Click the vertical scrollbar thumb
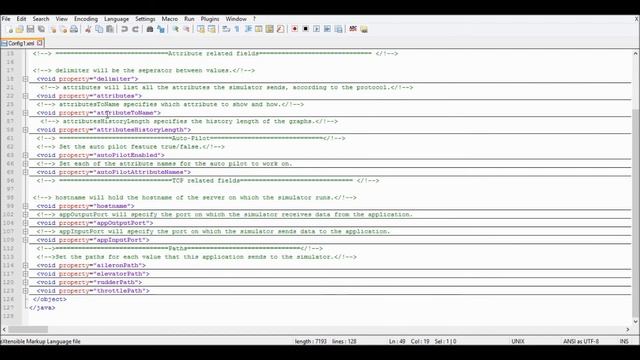This screenshot has height=360, width=640. coord(636,212)
